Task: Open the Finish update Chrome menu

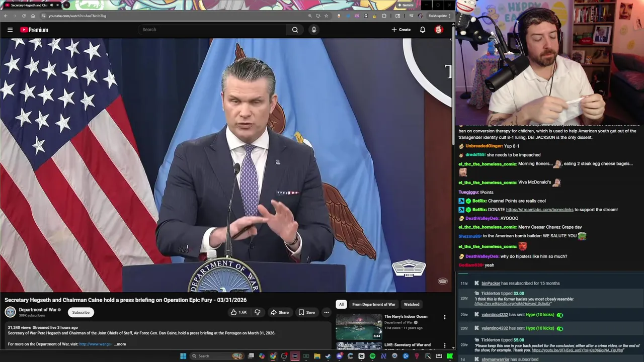Action: click(x=439, y=16)
